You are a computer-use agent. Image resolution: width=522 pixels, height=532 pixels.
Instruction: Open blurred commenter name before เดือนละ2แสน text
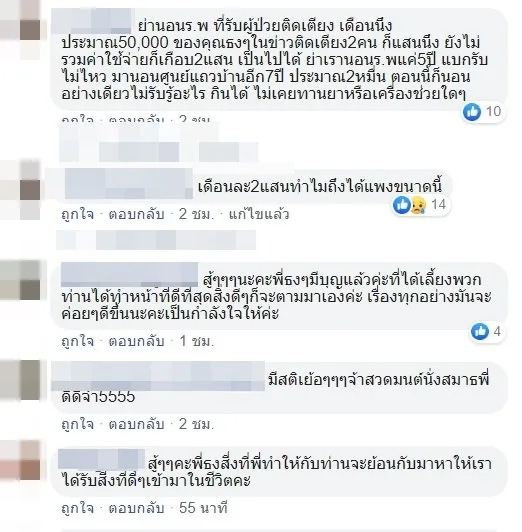(128, 184)
